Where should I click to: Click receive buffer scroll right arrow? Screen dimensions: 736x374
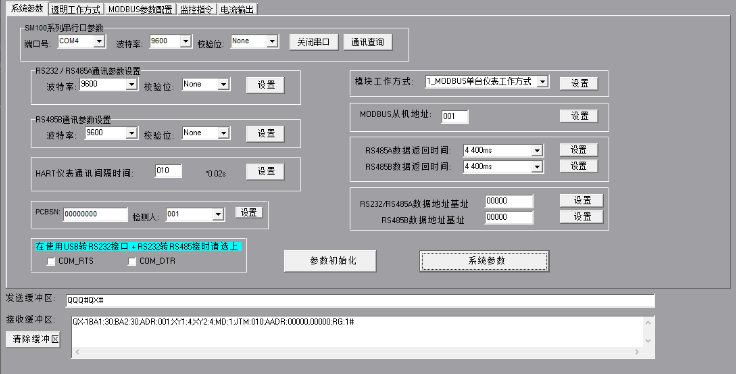pyautogui.click(x=637, y=352)
